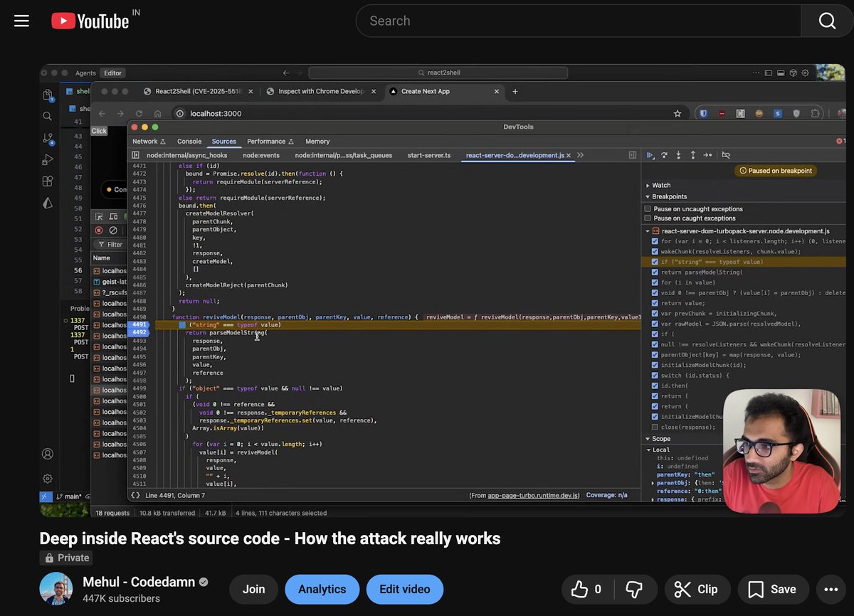Screen dimensions: 854x616
Task: Reload the localhost:3000 page
Action: [139, 113]
